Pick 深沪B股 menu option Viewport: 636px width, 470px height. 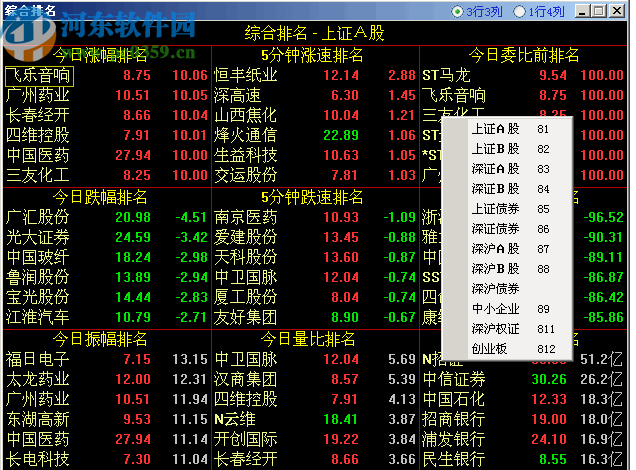(507, 268)
